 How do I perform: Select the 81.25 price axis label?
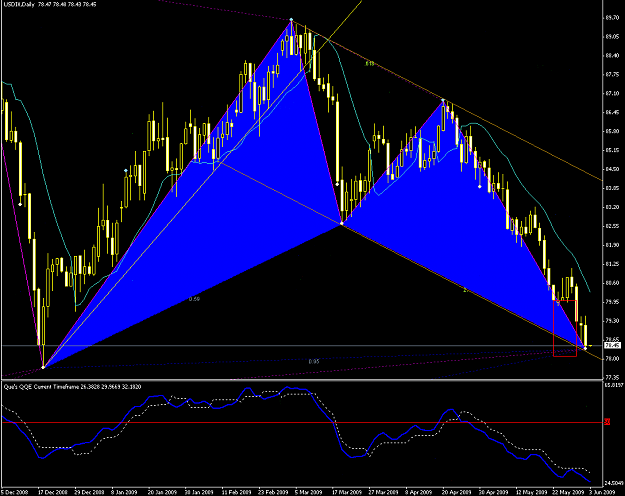[612, 264]
